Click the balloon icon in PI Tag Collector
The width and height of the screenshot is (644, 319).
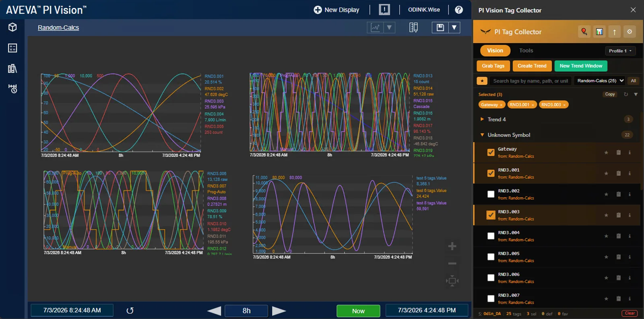point(584,32)
